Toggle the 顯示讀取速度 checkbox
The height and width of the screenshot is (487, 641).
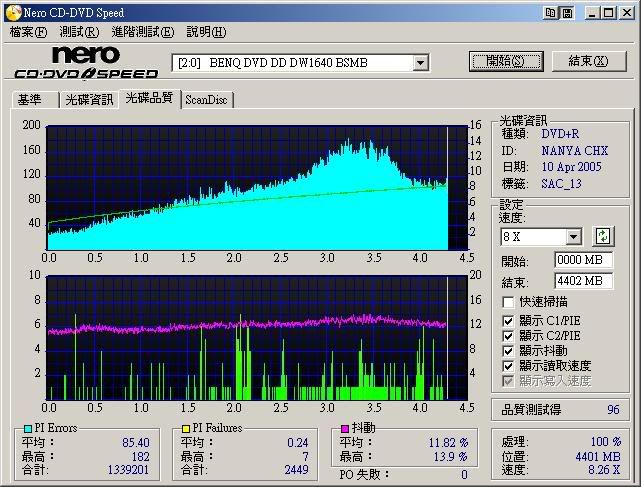pyautogui.click(x=508, y=366)
